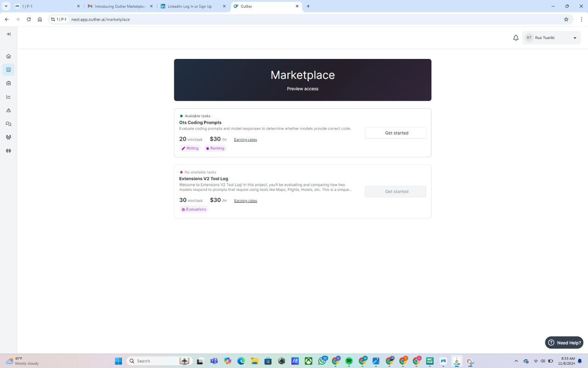Screen dimensions: 588x368
Task: Open Earning rates link for Extensions V2 Tool Log
Action: [245, 201]
